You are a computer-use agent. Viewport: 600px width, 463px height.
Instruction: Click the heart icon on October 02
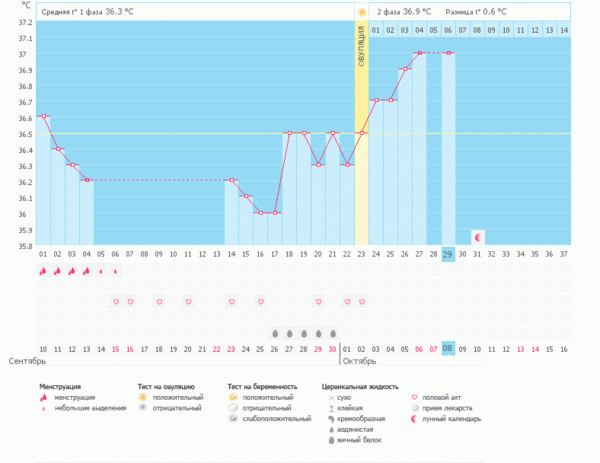pos(362,301)
